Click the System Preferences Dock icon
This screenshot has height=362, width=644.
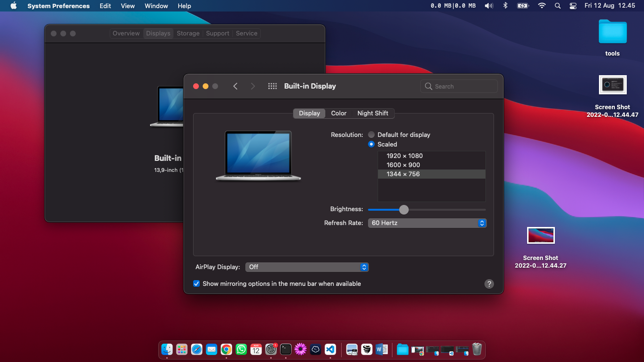click(x=271, y=350)
